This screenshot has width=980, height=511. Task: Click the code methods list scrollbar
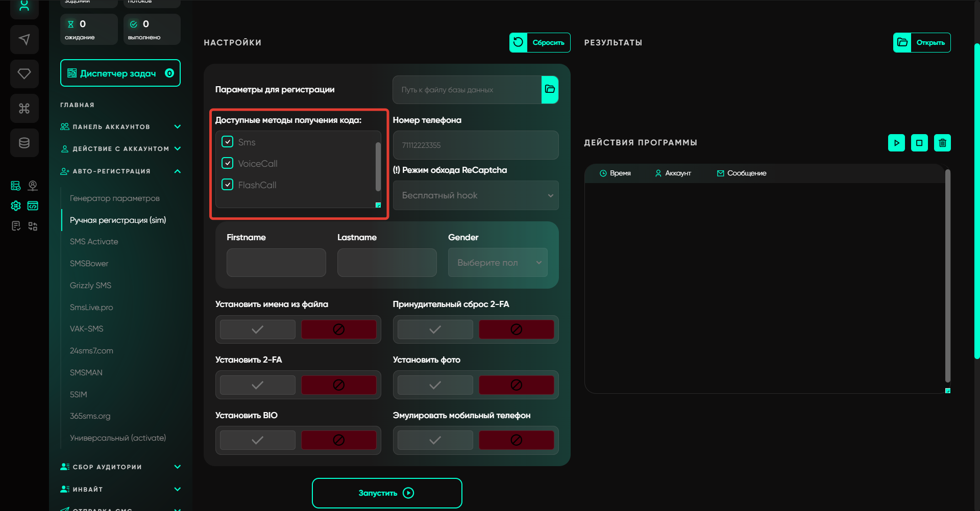[x=378, y=167]
